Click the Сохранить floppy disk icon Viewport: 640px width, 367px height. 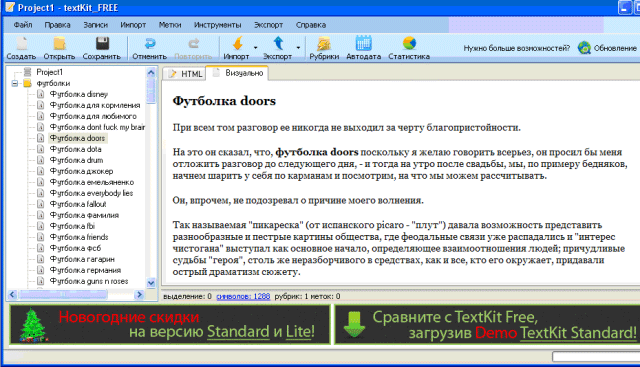tap(102, 43)
